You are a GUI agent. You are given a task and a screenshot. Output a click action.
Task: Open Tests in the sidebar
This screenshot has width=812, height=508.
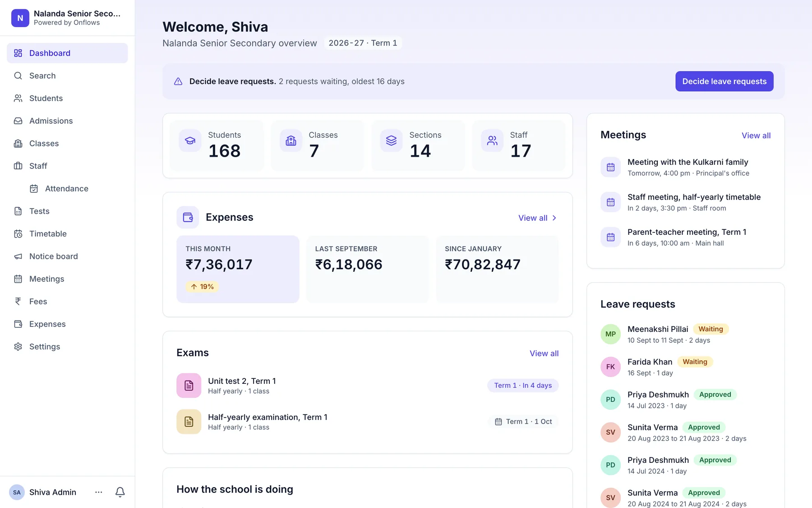pyautogui.click(x=67, y=211)
